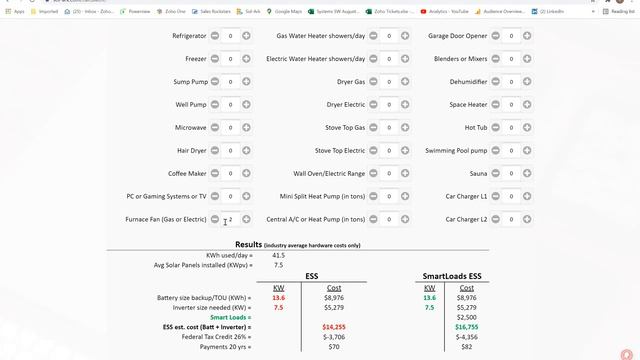Screen dimensions: 640x360
Task: Remove a Stove Top Gas
Action: [373, 127]
